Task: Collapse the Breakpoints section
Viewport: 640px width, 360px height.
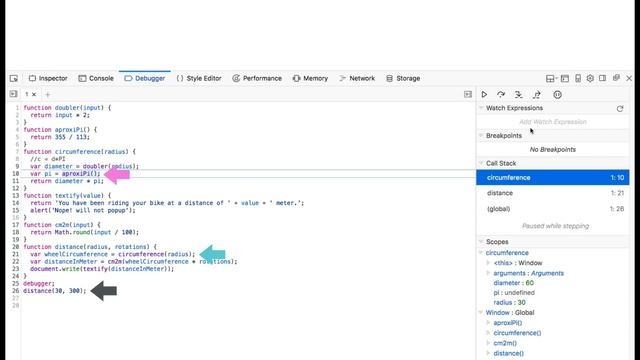Action: tap(481, 135)
